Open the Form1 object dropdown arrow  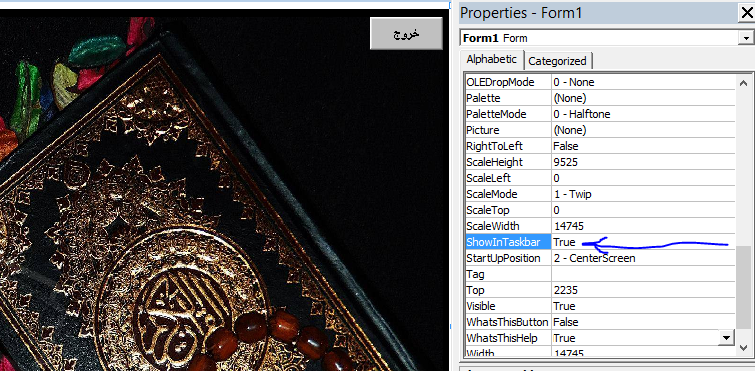(746, 38)
